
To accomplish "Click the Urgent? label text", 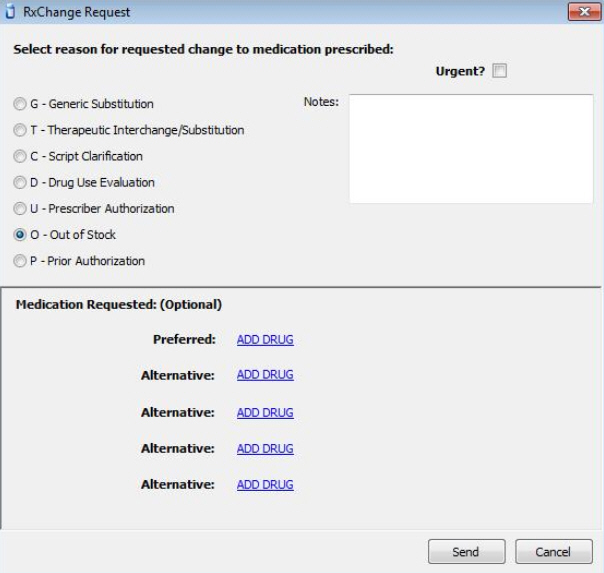I will (460, 71).
